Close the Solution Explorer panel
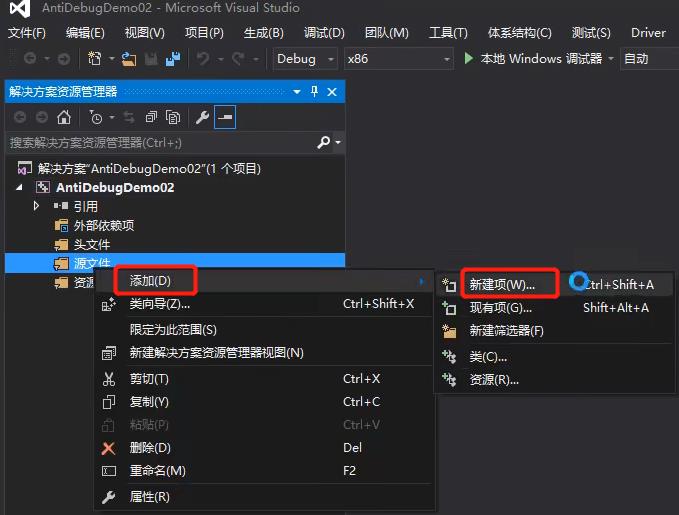The image size is (679, 515). point(332,92)
